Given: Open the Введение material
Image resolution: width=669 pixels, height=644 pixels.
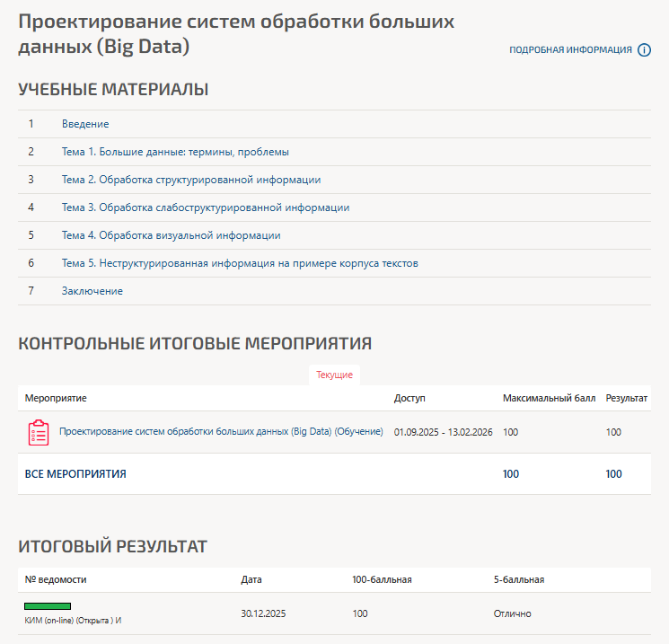Looking at the screenshot, I should [x=85, y=124].
